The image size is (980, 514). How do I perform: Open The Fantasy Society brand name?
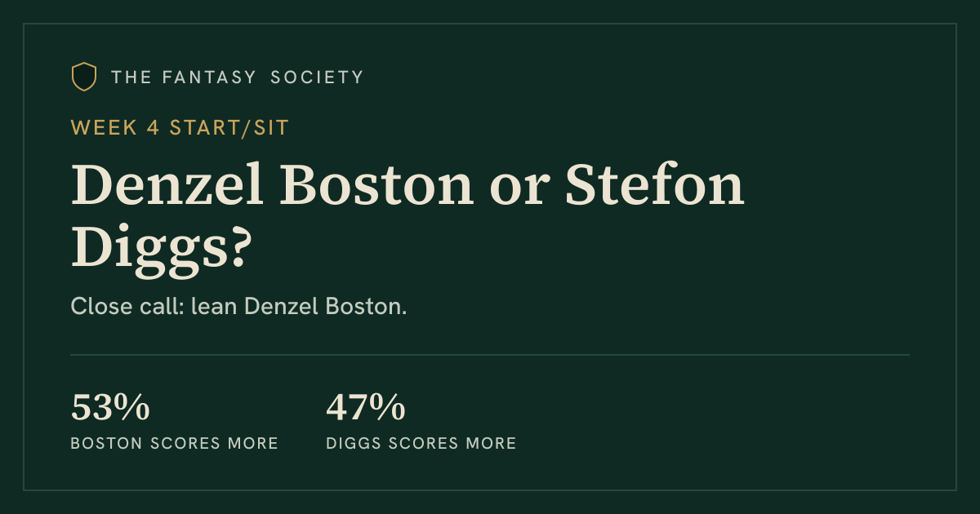[x=238, y=78]
